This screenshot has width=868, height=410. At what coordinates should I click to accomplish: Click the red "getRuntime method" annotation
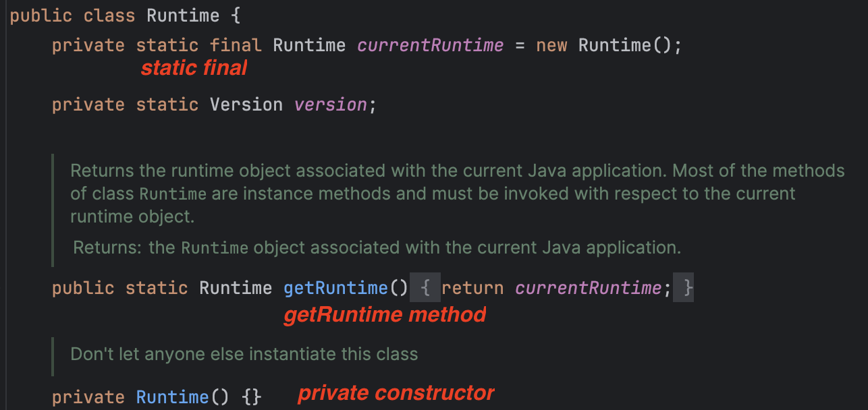[385, 315]
